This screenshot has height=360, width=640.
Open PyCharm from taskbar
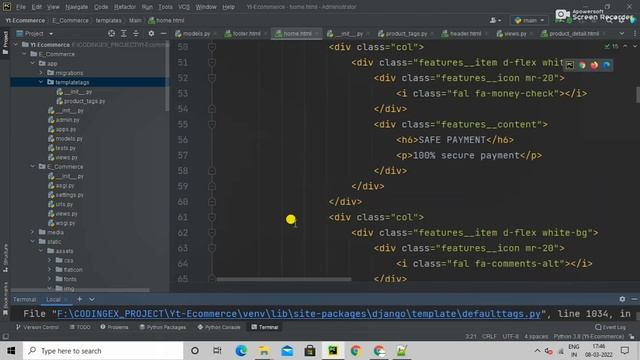pos(333,351)
